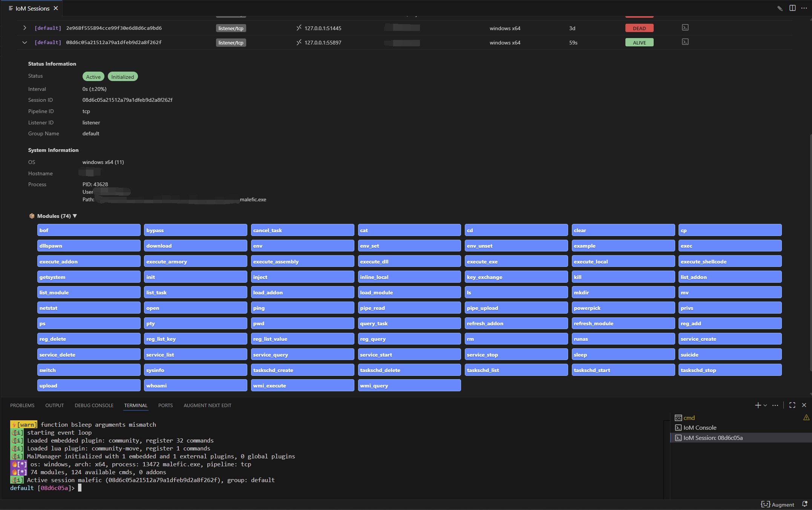Click the editor vertical scrollbar
Viewport: 812px width, 510px height.
pos(810,253)
